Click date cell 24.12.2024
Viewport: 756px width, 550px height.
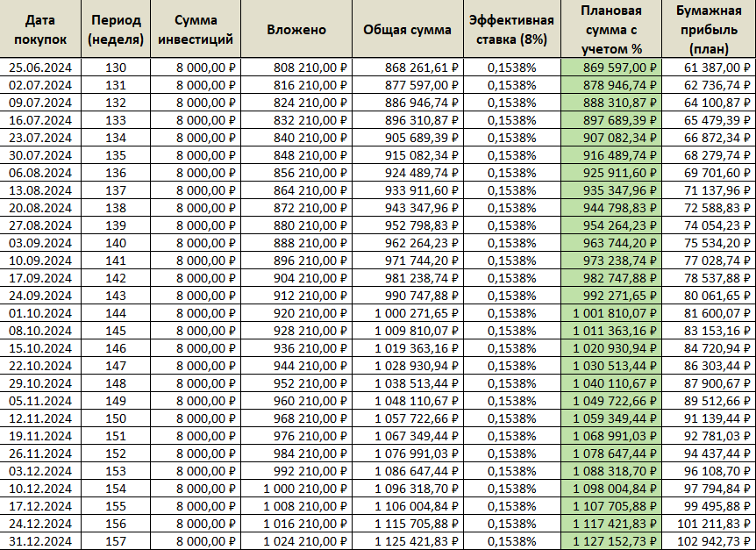pos(40,524)
